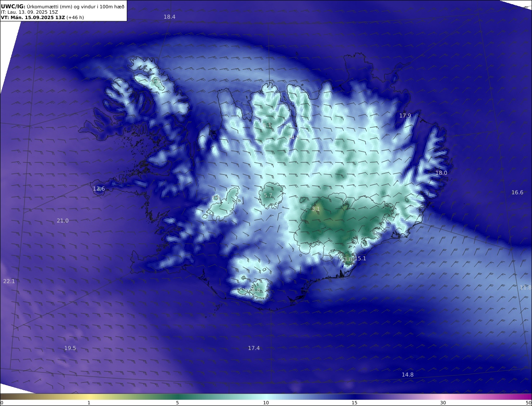Click the "(+46 h)" forecast offset text
The width and height of the screenshot is (532, 406).
coord(75,17)
